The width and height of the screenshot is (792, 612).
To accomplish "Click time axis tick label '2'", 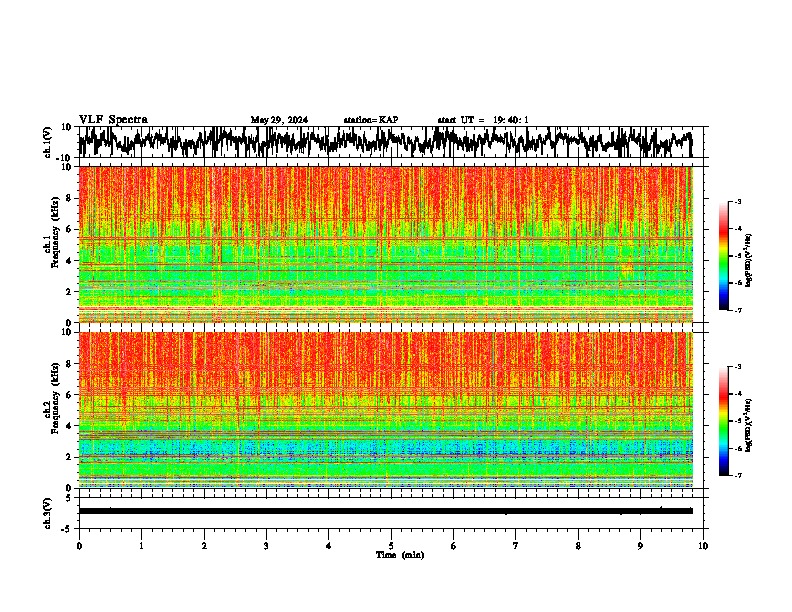I will tap(204, 546).
